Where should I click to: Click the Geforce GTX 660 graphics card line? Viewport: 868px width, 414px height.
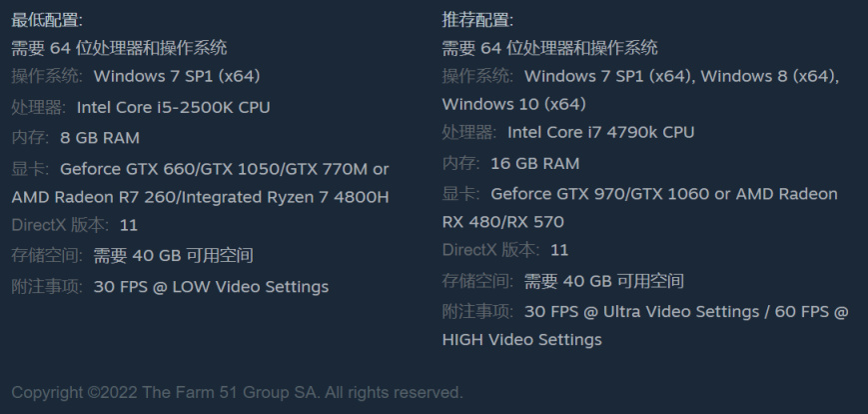point(224,169)
